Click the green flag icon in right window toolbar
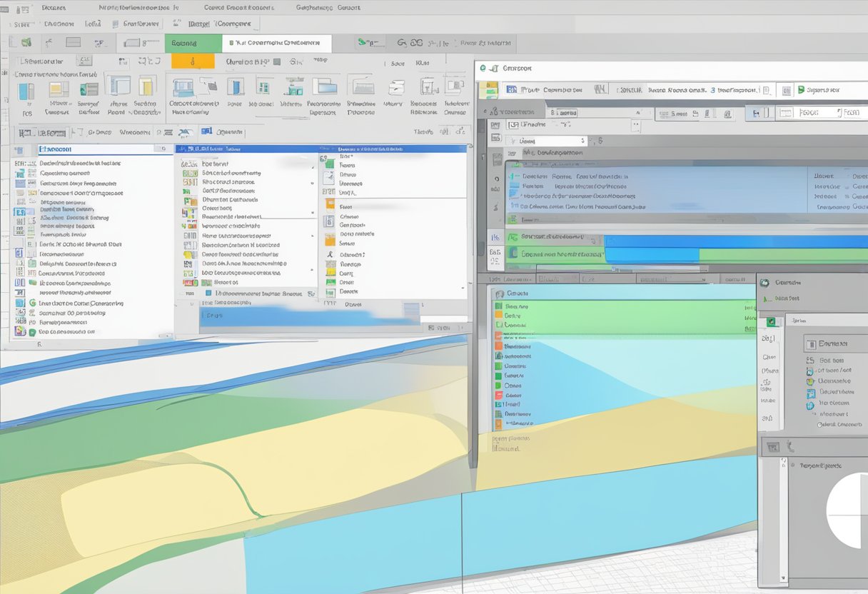Viewport: 868px width, 594px height. (801, 90)
